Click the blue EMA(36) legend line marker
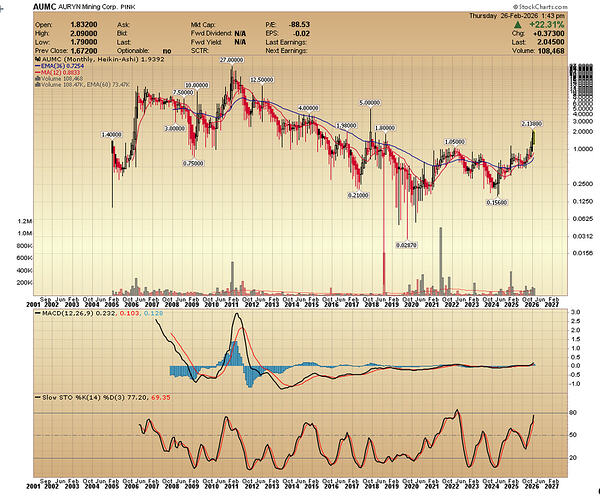This screenshot has width=600, height=499. [37, 66]
